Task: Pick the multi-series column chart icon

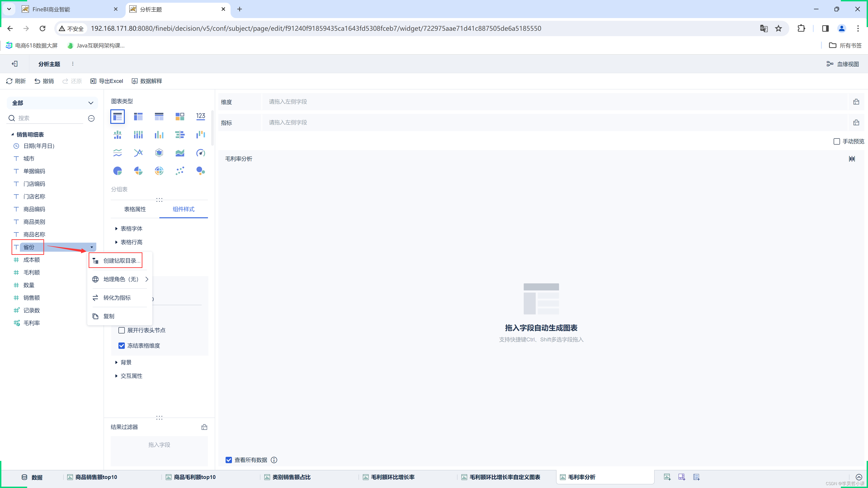Action: (x=159, y=135)
